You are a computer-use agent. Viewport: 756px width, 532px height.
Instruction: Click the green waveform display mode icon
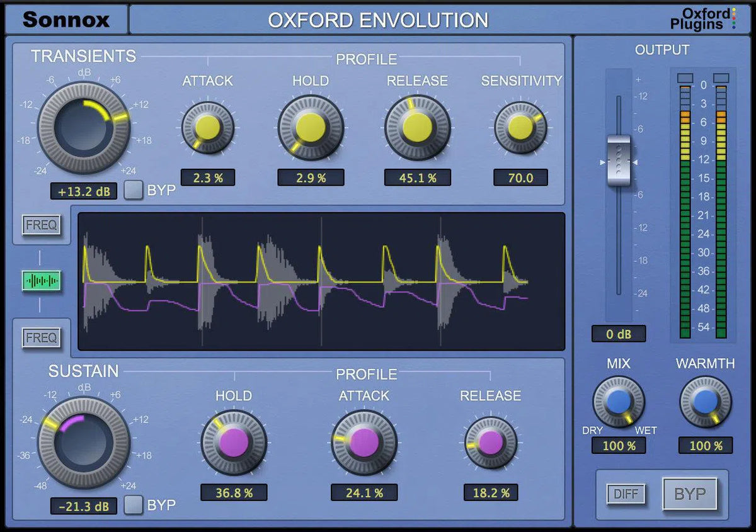42,281
